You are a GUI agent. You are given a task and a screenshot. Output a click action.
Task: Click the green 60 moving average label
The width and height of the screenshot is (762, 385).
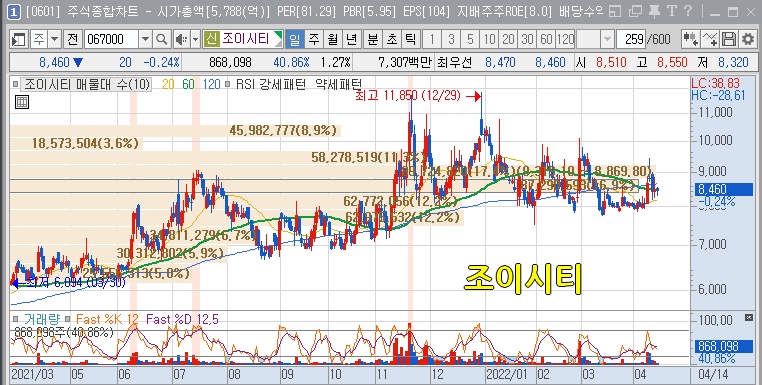click(188, 84)
